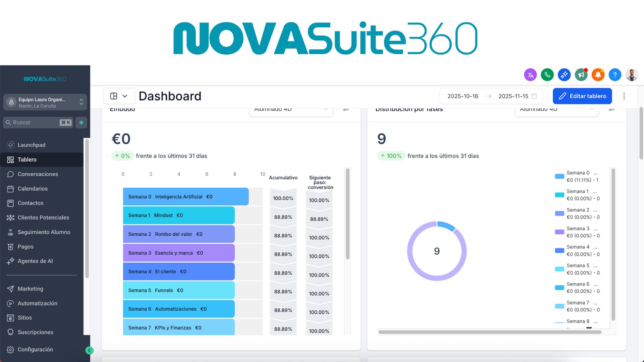Open the three-dot more options menu

[624, 96]
